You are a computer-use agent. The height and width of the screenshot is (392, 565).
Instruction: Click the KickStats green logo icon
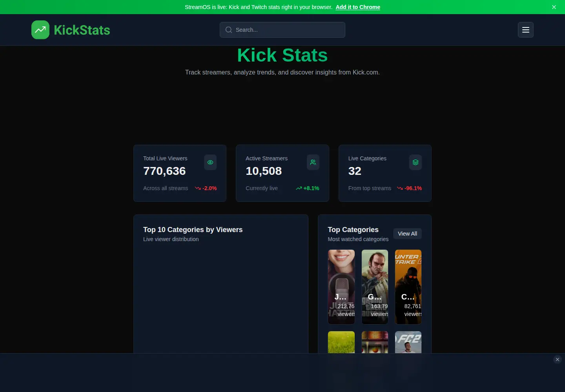[x=40, y=30]
